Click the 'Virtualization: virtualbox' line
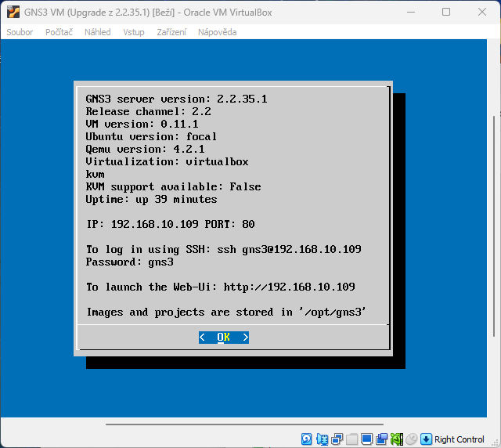This screenshot has height=448, width=501. click(167, 162)
